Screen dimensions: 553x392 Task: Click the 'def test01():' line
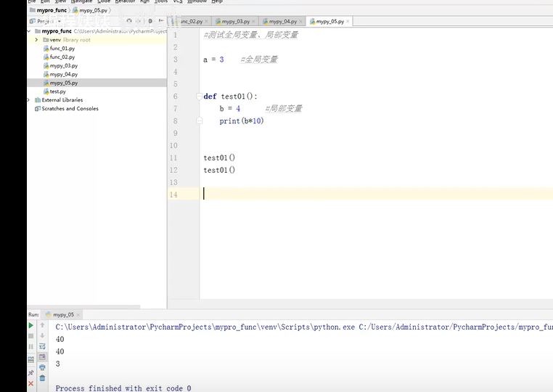coord(231,97)
